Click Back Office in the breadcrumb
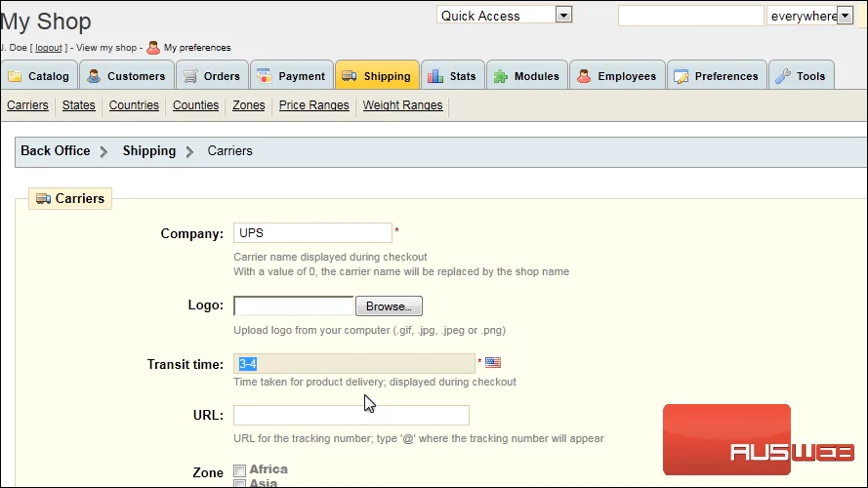868x488 pixels. coord(56,150)
